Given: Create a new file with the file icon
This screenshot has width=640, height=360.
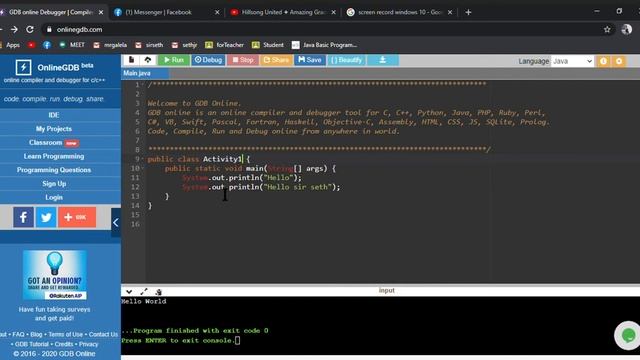Looking at the screenshot, I should (131, 60).
